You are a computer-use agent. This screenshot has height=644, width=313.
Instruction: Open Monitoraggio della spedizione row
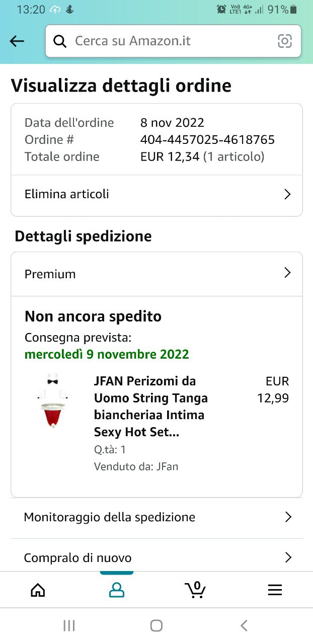click(109, 517)
